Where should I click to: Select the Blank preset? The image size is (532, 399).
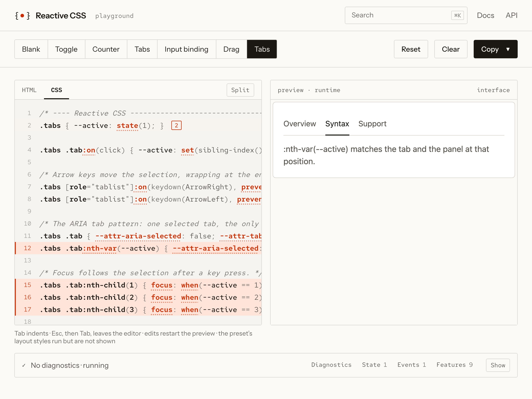coord(31,49)
